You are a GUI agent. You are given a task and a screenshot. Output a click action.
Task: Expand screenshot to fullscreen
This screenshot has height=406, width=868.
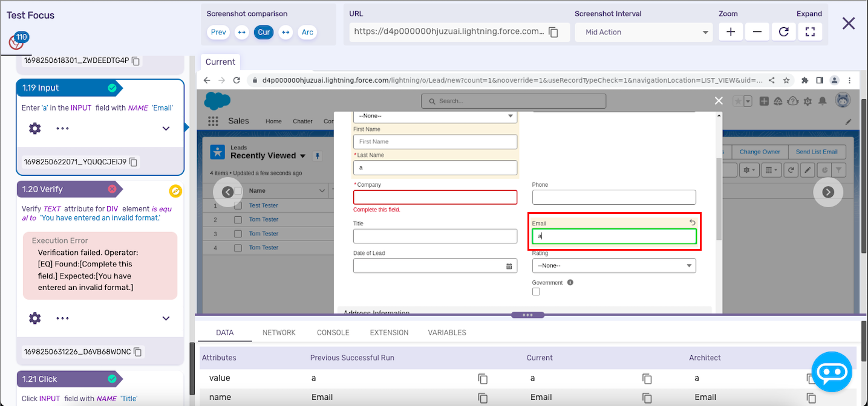pyautogui.click(x=811, y=32)
